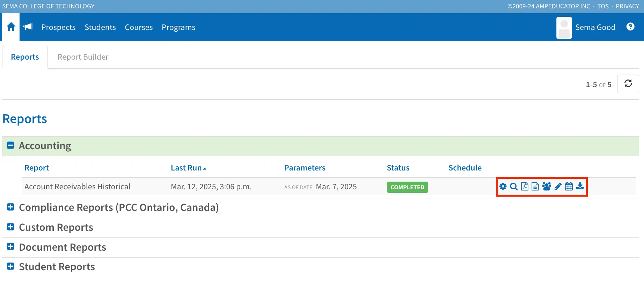Click the refresh button beside 1-5 of 5
This screenshot has width=644, height=281.
[x=628, y=84]
